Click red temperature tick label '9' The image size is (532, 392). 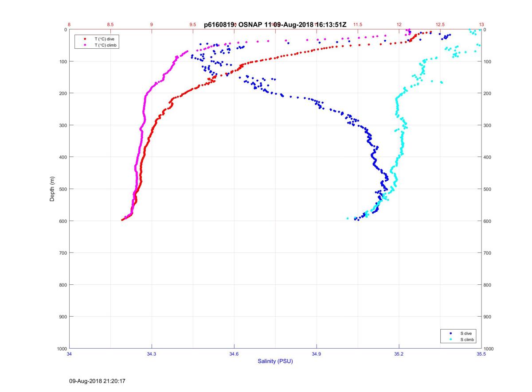click(x=152, y=25)
